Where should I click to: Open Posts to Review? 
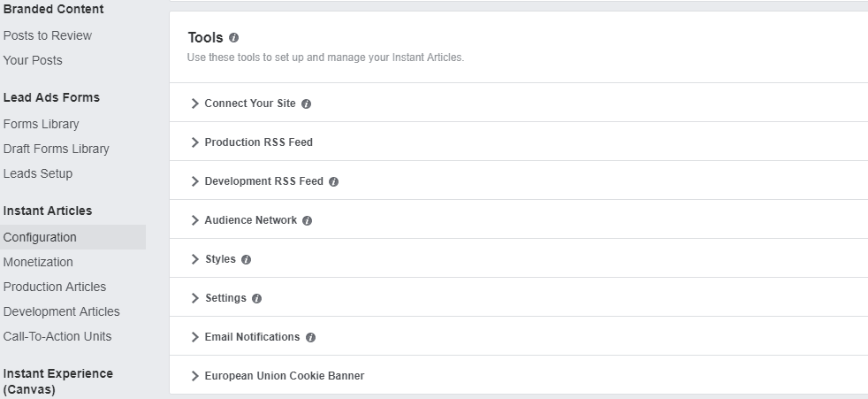tap(47, 35)
